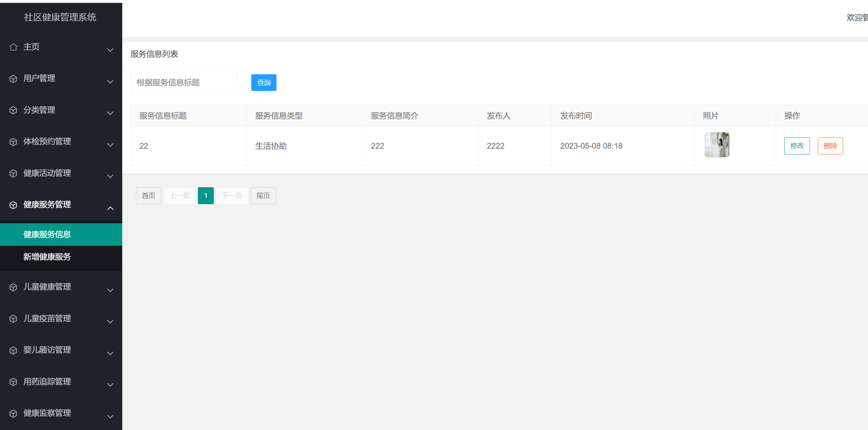This screenshot has width=868, height=430.
Task: Go to 尾页 last page
Action: [263, 196]
